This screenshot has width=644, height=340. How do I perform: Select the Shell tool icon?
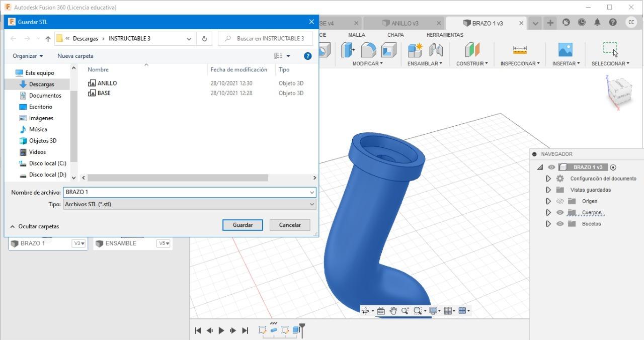pos(388,50)
